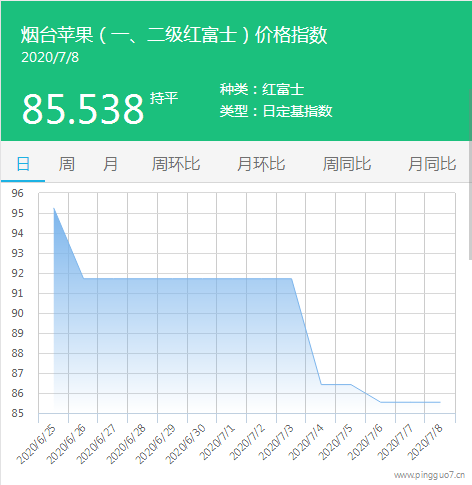Click the vertical scrollbar on right edge
472x485 pixels.
coord(470,173)
